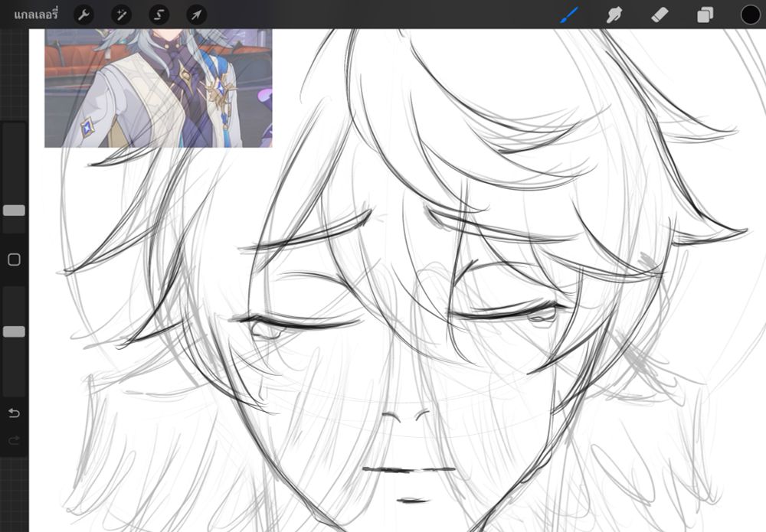Tap the square Modify button on sidebar
Image resolution: width=766 pixels, height=532 pixels.
[14, 259]
